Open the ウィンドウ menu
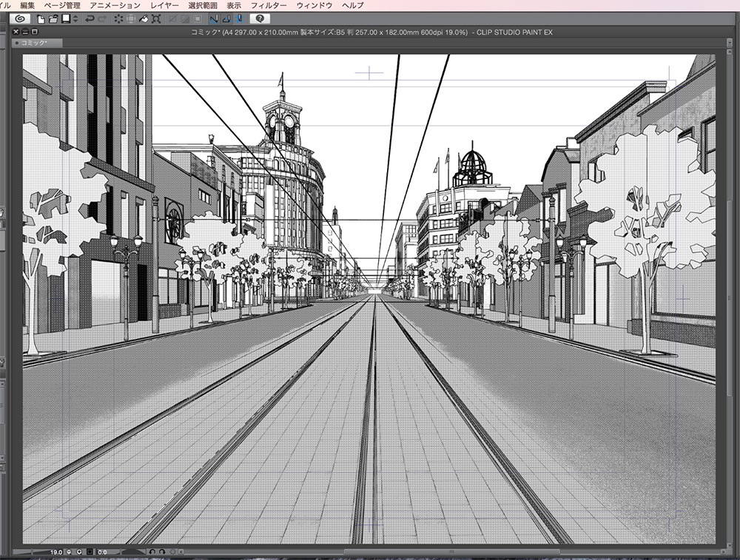740x560 pixels. (314, 5)
